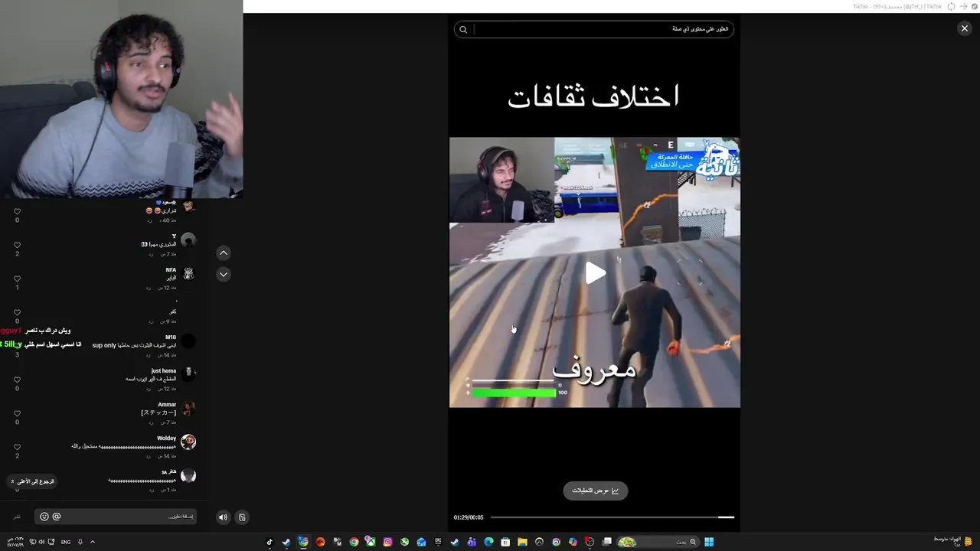The image size is (980, 551).
Task: Click the add comment text field
Action: pyautogui.click(x=116, y=517)
